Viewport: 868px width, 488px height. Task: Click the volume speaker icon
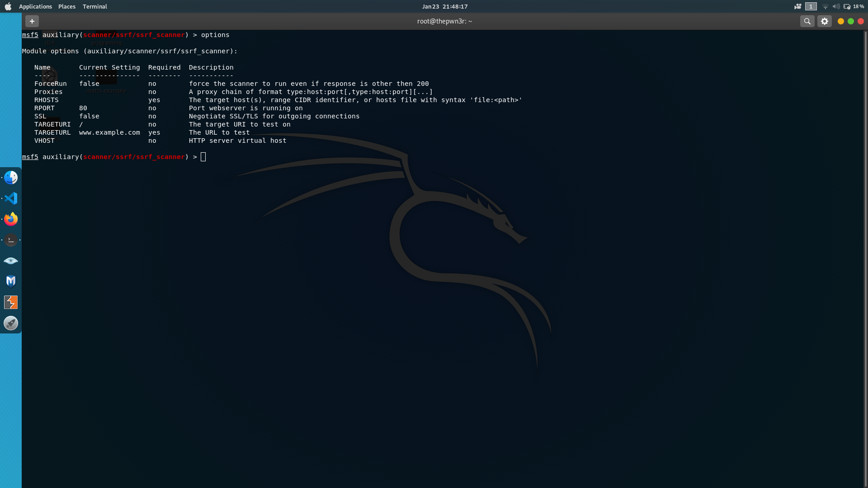click(x=836, y=6)
